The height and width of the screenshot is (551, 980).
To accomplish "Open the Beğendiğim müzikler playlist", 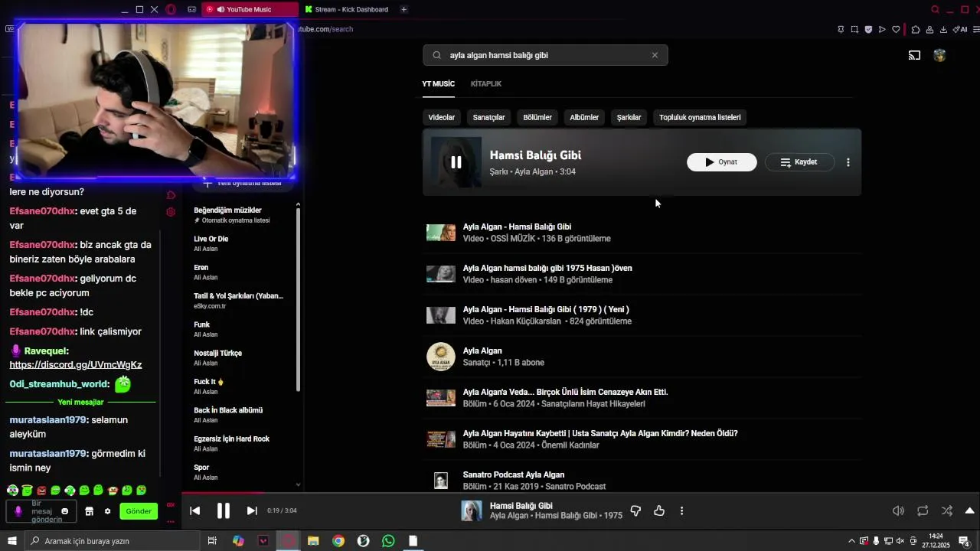I will coord(241,215).
